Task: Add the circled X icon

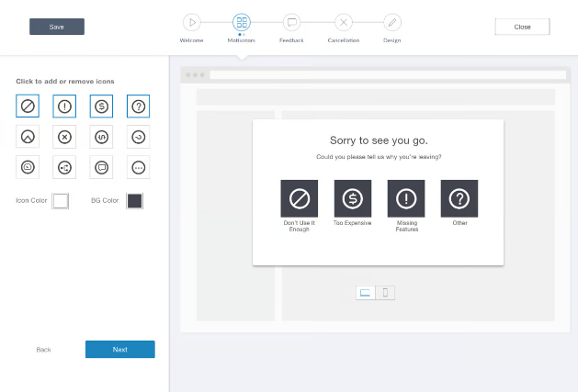Action: [x=64, y=137]
